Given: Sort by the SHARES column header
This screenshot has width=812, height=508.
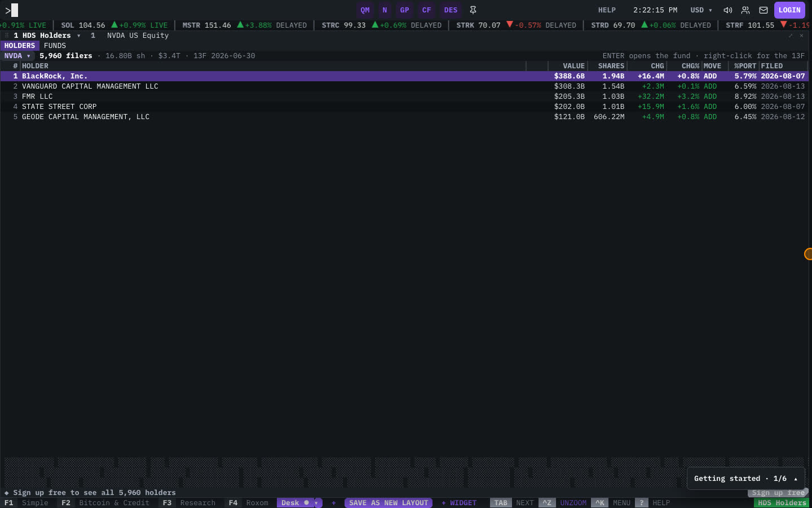Looking at the screenshot, I should [607, 66].
